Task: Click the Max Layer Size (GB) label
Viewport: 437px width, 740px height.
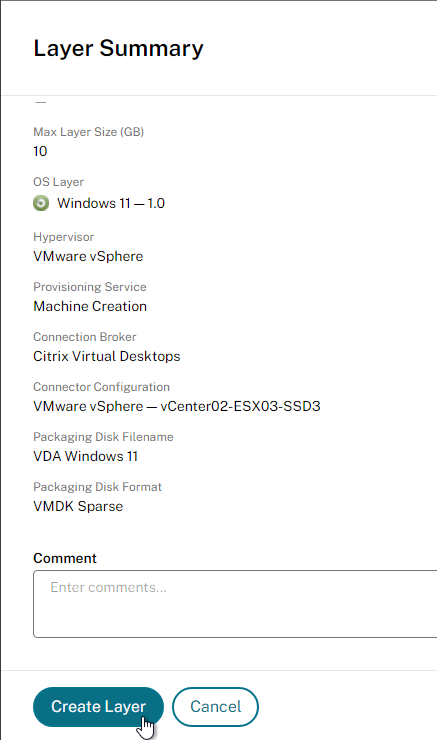Action: click(89, 132)
